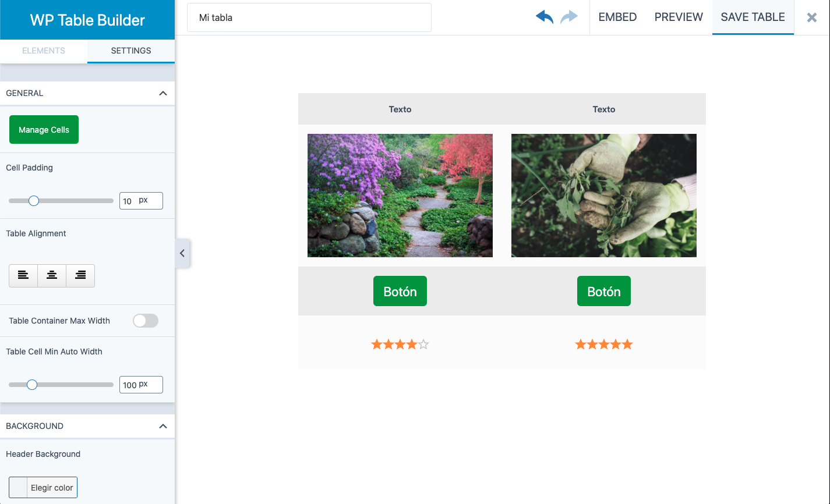Screen dimensions: 830x504
Task: Click the fourth star in the left rating
Action: pos(413,344)
